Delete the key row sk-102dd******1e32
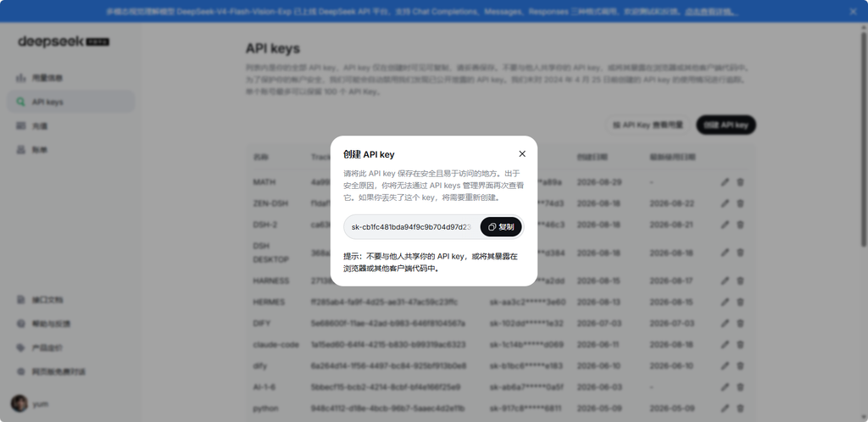868x422 pixels. click(x=740, y=323)
